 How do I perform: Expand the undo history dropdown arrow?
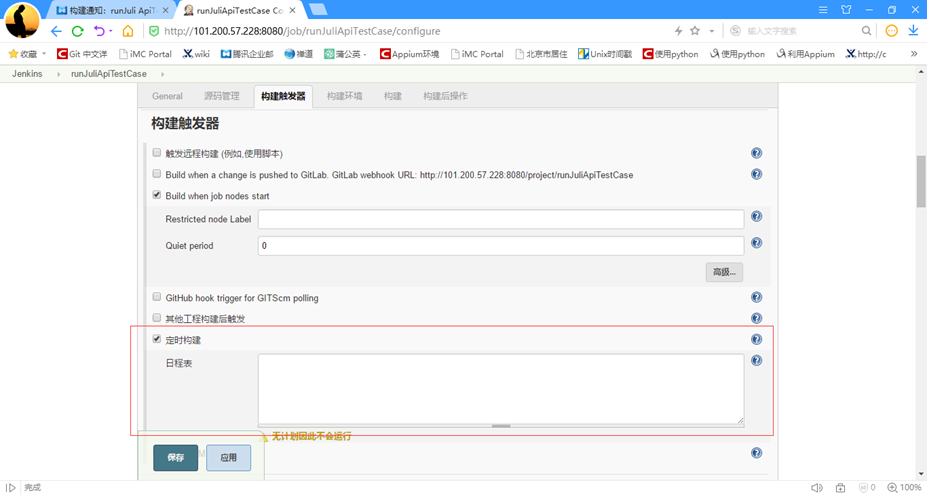coord(111,31)
